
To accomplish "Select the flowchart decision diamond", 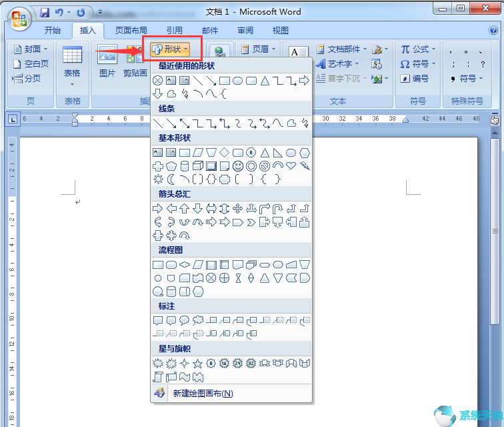I will pyautogui.click(x=185, y=265).
